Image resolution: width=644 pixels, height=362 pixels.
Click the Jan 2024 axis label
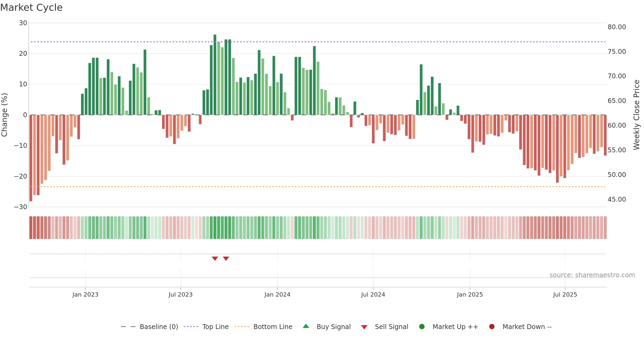coord(277,294)
